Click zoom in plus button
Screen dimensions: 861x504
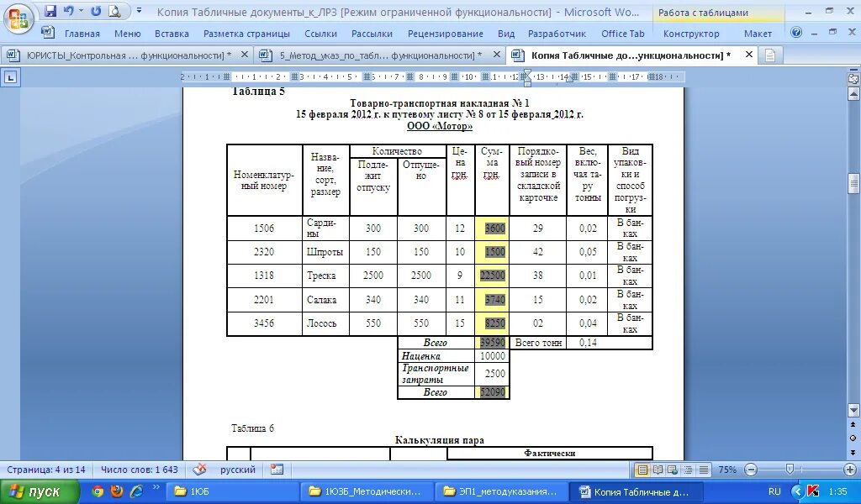(x=851, y=470)
